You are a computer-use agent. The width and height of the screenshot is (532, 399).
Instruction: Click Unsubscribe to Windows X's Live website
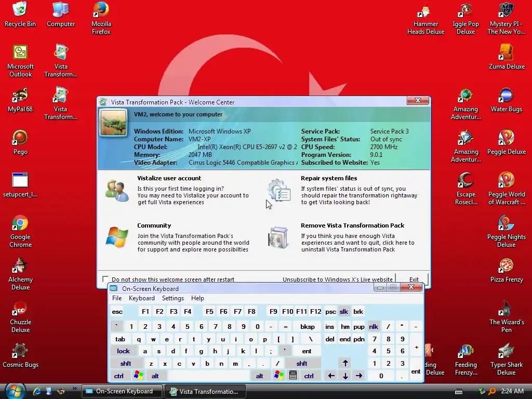click(x=337, y=279)
